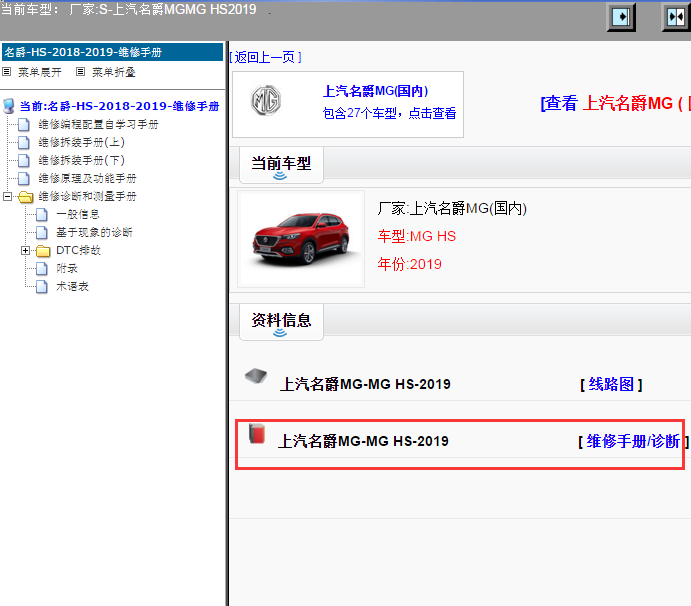Click the text 厂家:上汽名爵MG(国内)

coord(452,208)
